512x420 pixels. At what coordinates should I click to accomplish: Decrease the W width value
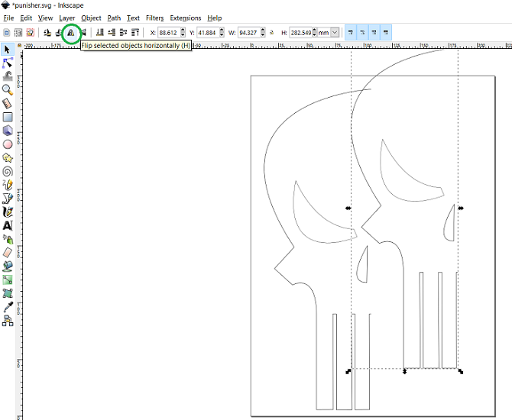[x=263, y=35]
